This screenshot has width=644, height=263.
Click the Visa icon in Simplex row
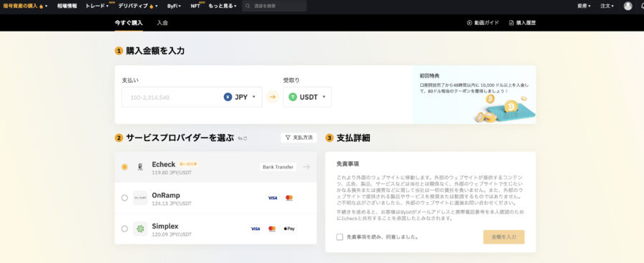coord(255,229)
